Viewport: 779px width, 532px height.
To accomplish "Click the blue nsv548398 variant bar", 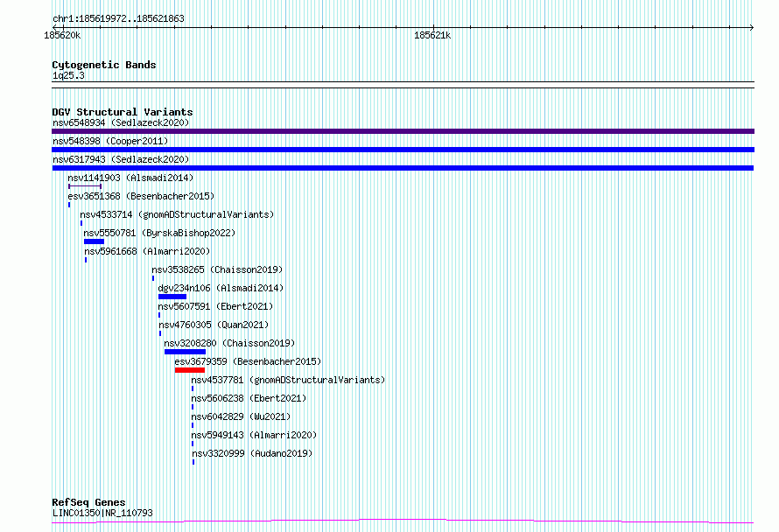I will point(403,150).
